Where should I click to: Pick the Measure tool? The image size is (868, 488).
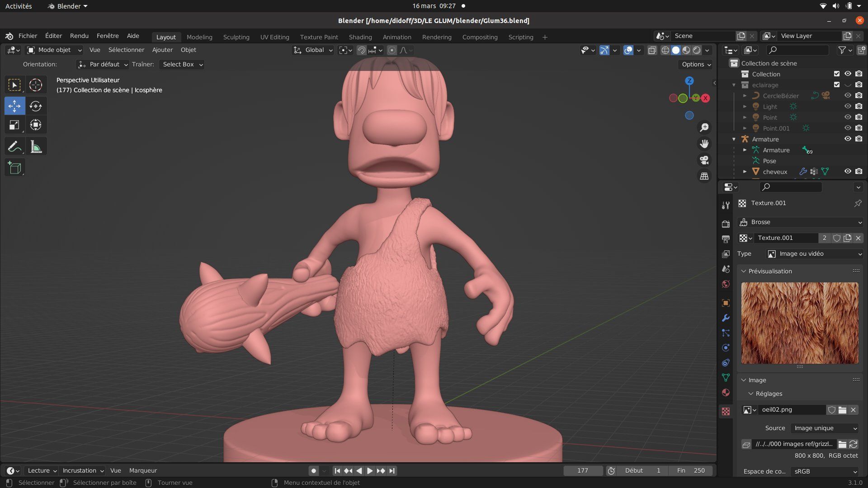click(x=36, y=146)
